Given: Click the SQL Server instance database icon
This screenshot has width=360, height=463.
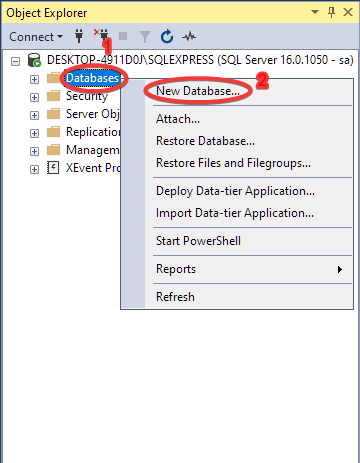Looking at the screenshot, I should (34, 60).
